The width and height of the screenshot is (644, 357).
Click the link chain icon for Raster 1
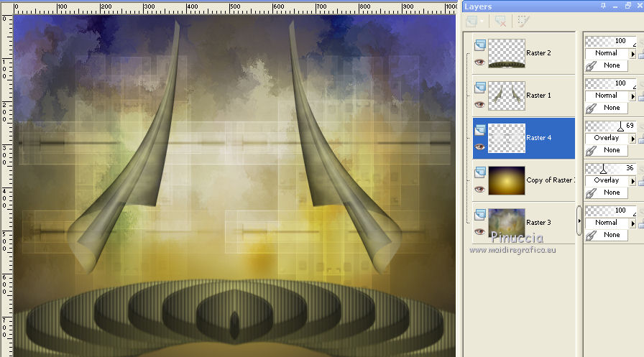(x=591, y=108)
